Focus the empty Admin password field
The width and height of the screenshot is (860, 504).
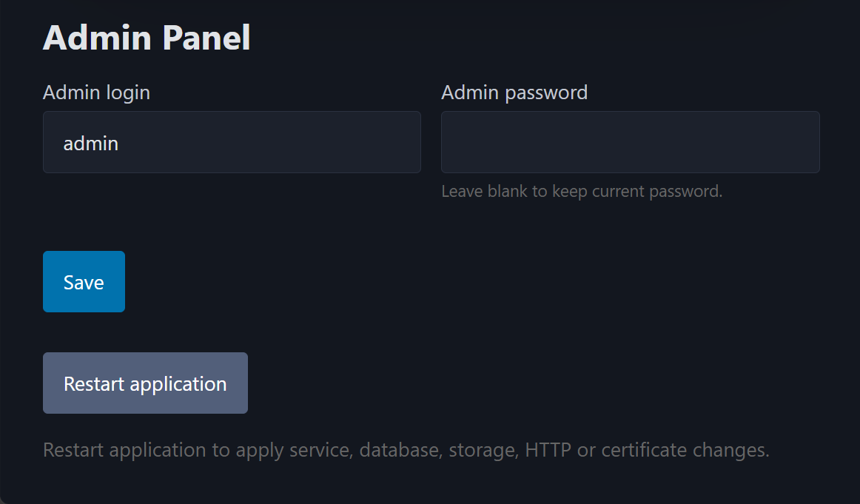630,142
